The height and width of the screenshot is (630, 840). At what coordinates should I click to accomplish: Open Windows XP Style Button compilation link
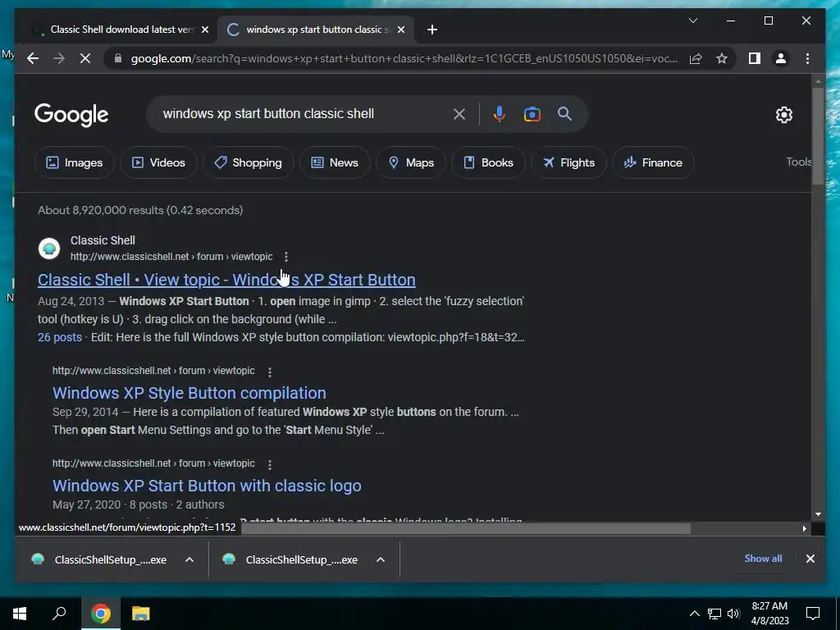point(189,393)
